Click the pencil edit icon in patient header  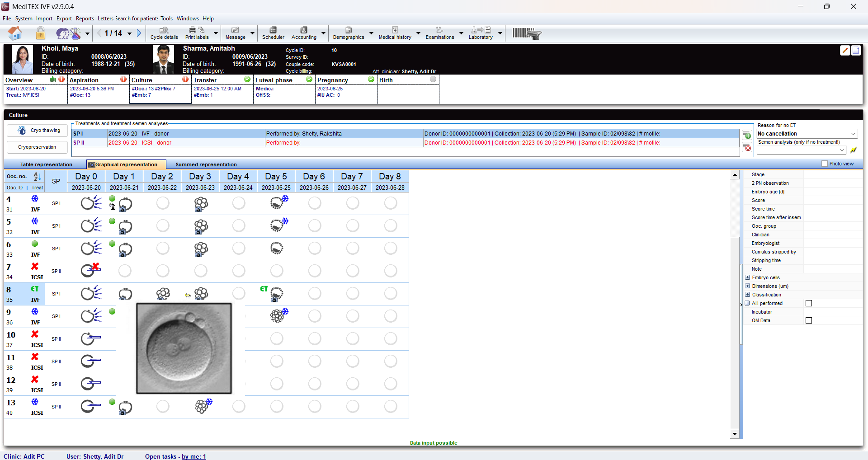[x=844, y=51]
